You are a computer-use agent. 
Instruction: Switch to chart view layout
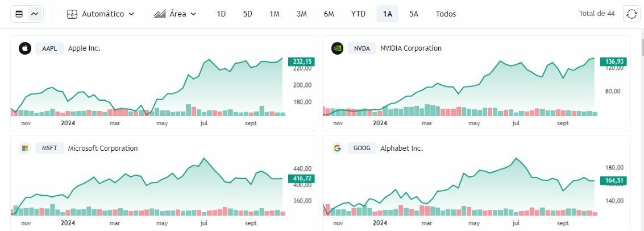(x=35, y=14)
